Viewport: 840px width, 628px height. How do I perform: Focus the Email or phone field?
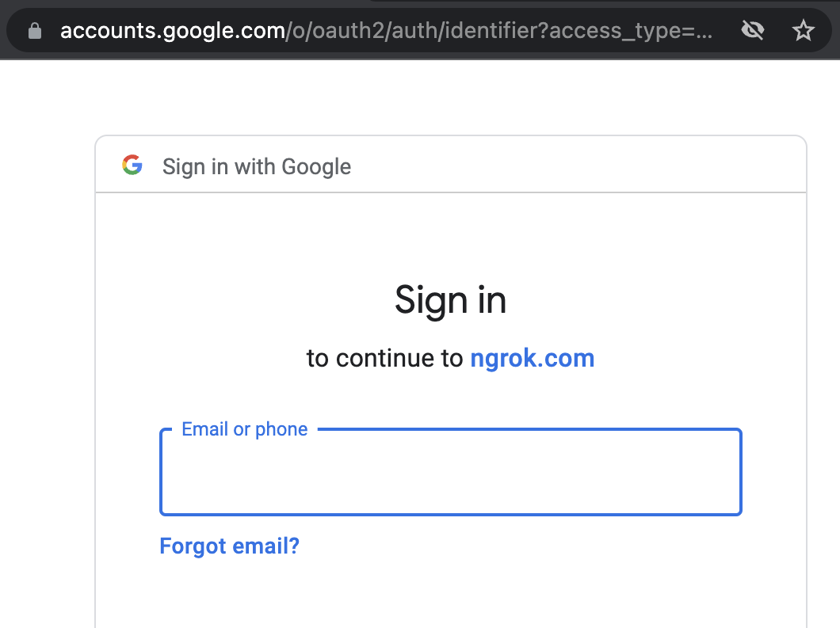coord(451,472)
